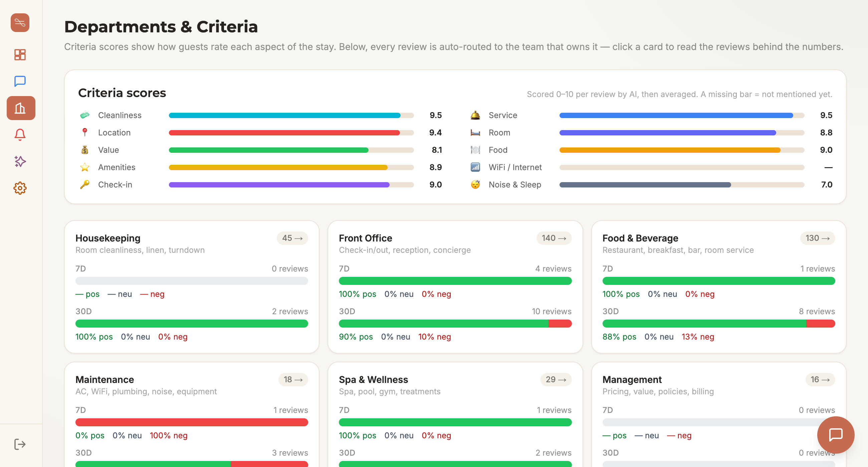Click Housekeeping 7D empty sentiment bar
The image size is (868, 467).
pyautogui.click(x=192, y=281)
